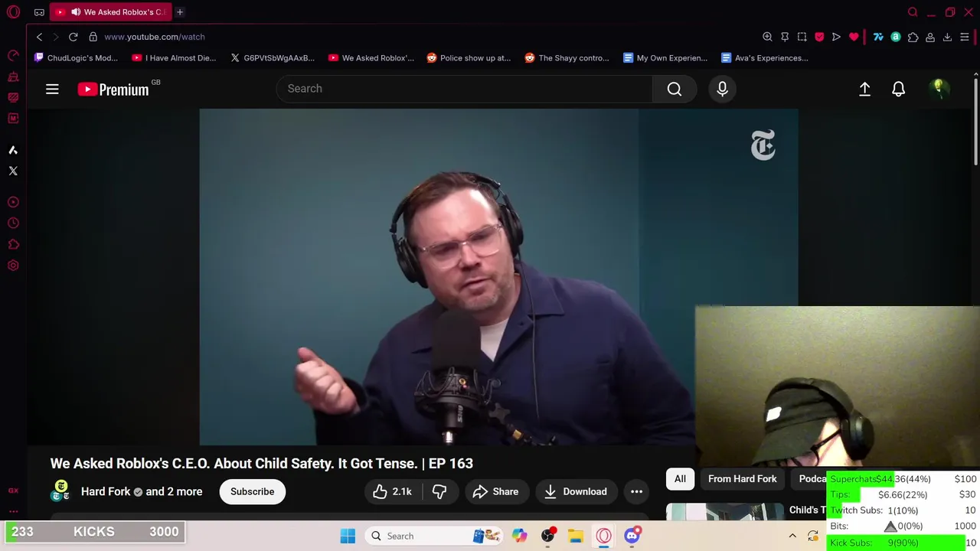Open 'The Shayy contro...' bookmark
This screenshot has height=551, width=980.
click(x=567, y=58)
